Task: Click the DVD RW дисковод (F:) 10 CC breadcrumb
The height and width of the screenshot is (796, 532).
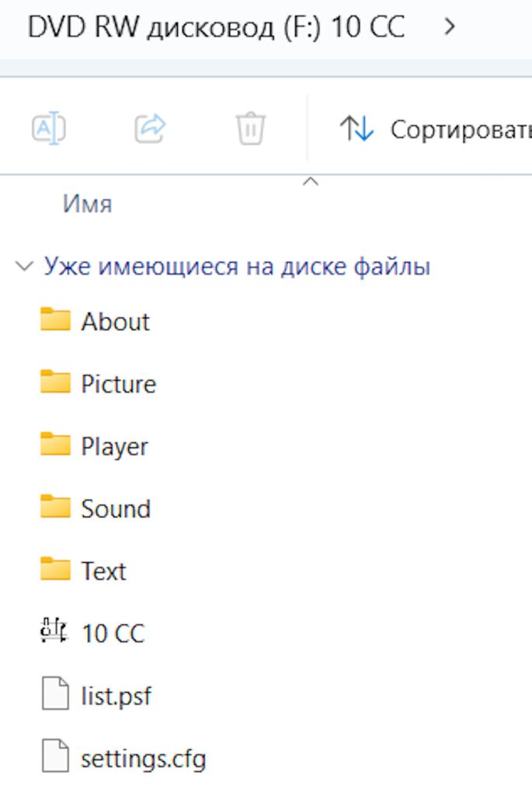Action: click(216, 27)
